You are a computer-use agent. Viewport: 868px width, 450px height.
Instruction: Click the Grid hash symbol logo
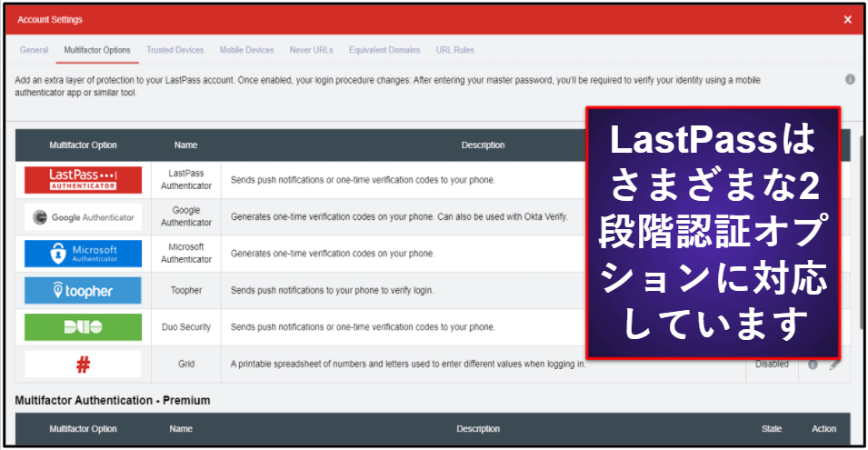point(83,365)
